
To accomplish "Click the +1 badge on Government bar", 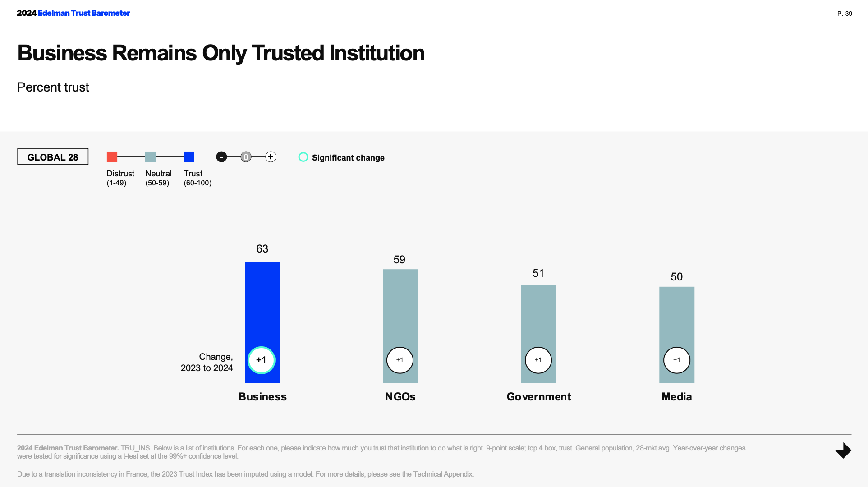I will (x=538, y=360).
